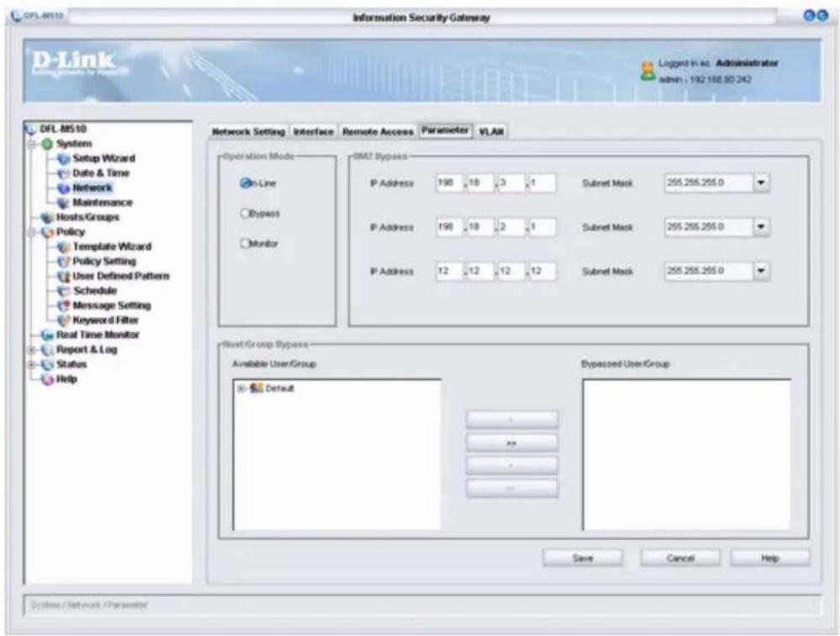Open the third Subnet Mask dropdown
Viewport: 840px width, 636px height.
(761, 271)
